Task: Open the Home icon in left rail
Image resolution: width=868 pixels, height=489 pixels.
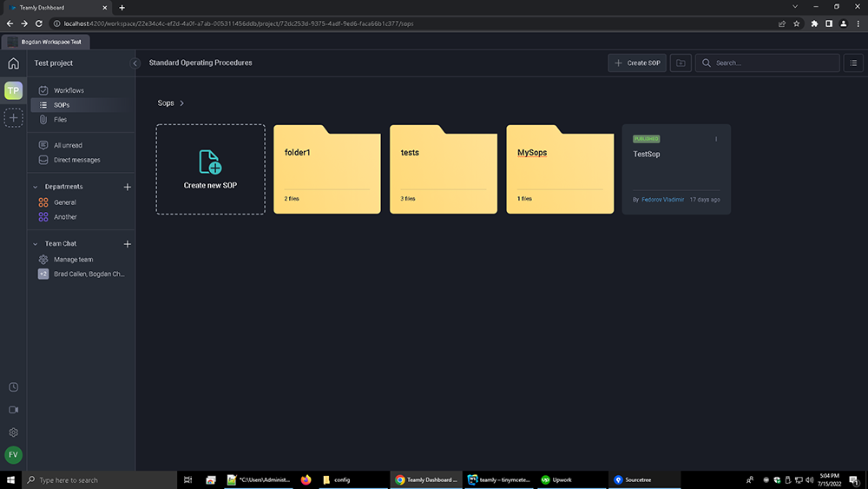Action: tap(13, 63)
